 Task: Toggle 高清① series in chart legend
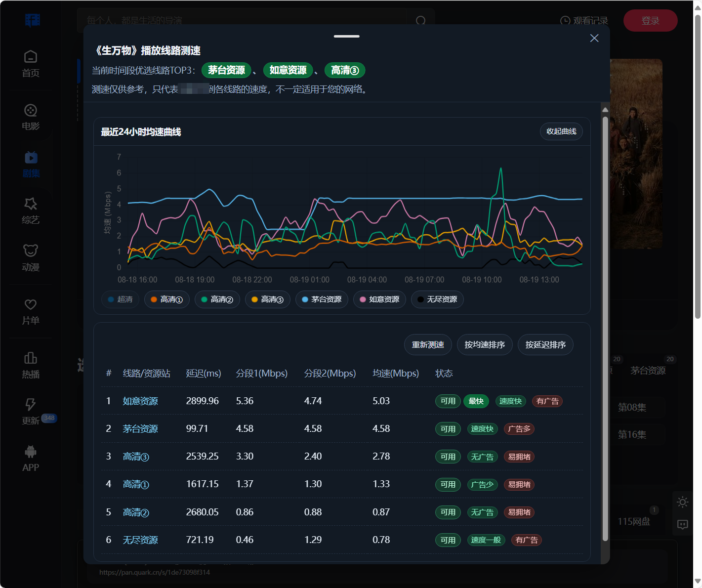pyautogui.click(x=167, y=299)
